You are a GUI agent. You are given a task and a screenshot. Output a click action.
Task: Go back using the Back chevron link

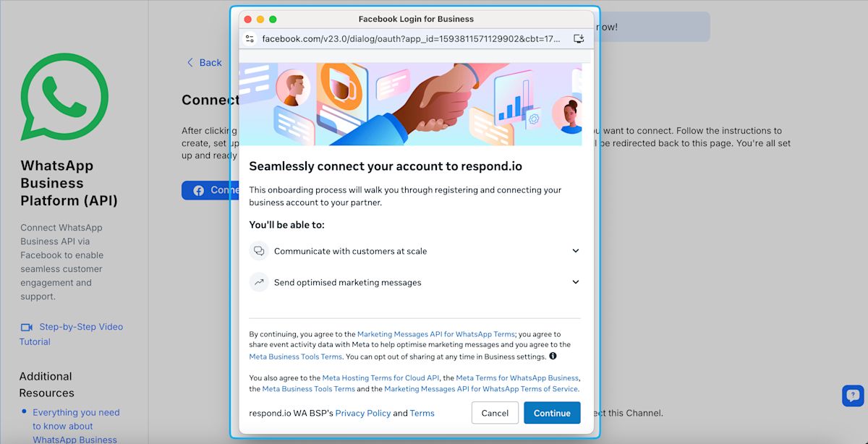pyautogui.click(x=204, y=63)
